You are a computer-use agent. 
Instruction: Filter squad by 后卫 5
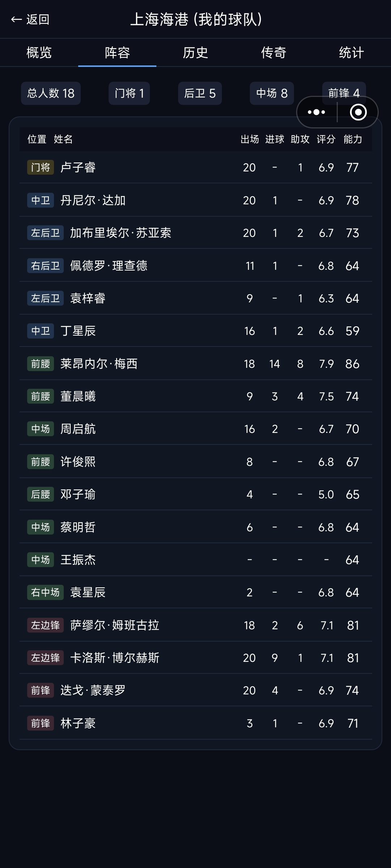200,93
